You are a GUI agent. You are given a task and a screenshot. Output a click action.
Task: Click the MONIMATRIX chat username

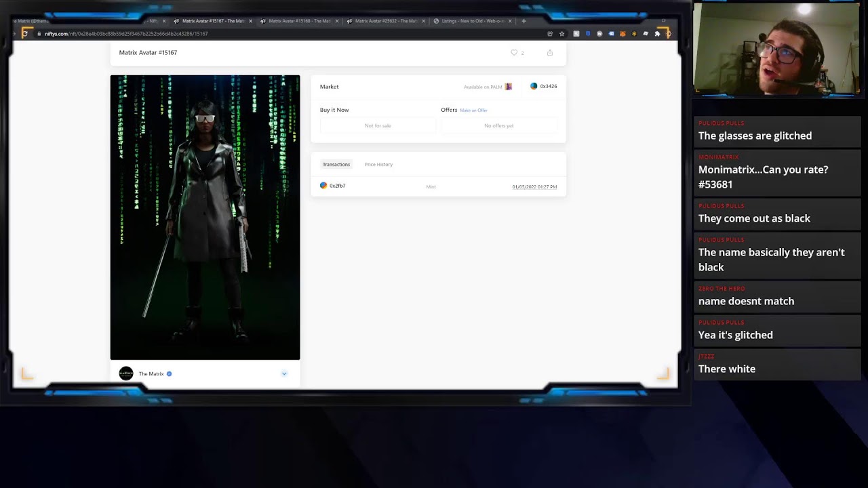[718, 157]
